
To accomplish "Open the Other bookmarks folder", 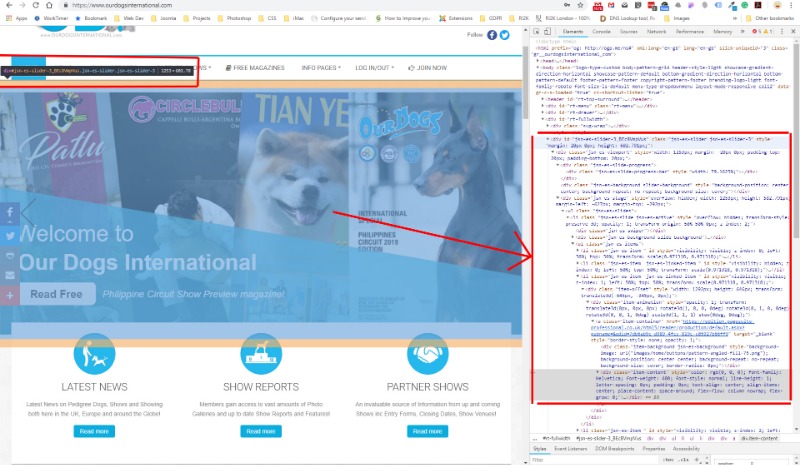I will [770, 18].
